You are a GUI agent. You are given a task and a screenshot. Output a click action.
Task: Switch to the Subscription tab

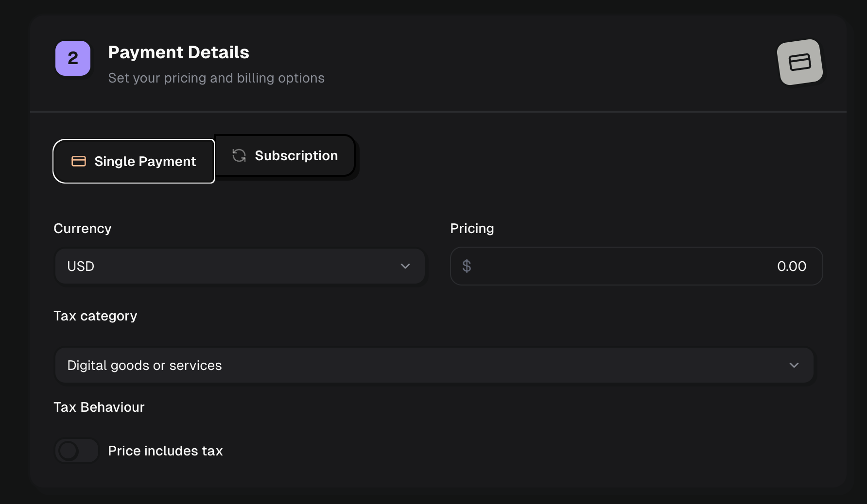coord(285,155)
